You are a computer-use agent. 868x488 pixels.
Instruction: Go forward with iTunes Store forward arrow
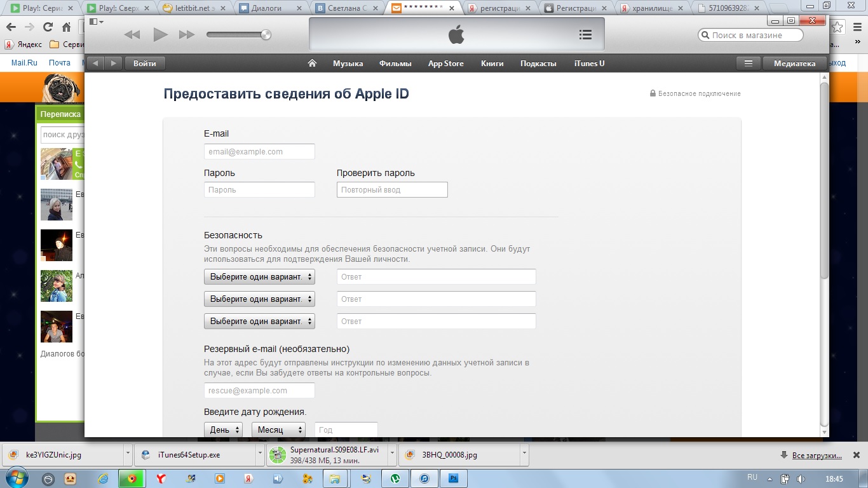[113, 63]
